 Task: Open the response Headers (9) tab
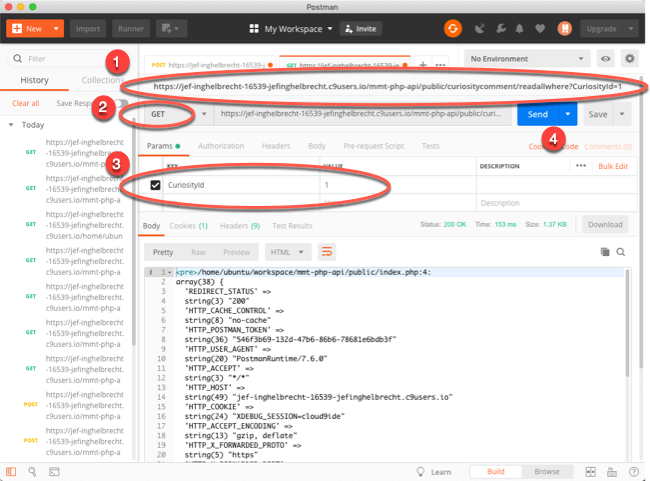click(240, 226)
